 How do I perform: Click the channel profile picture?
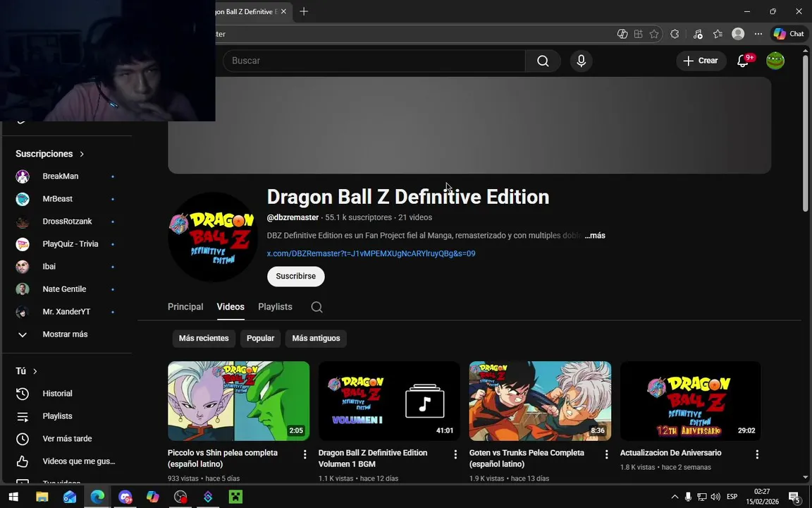click(213, 237)
